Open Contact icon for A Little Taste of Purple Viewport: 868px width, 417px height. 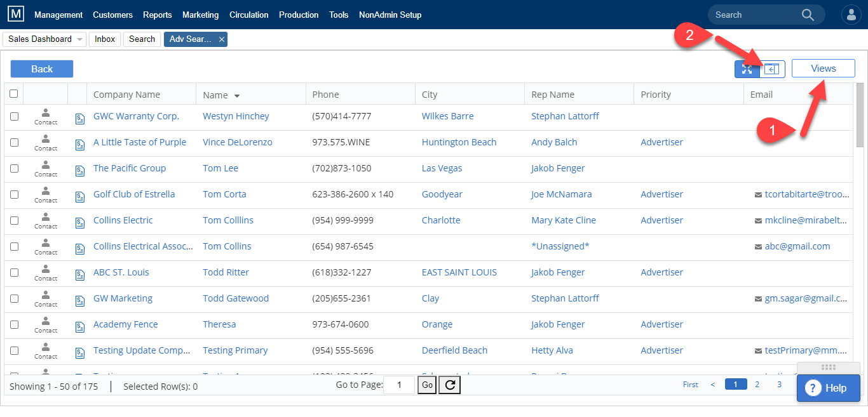(x=46, y=143)
